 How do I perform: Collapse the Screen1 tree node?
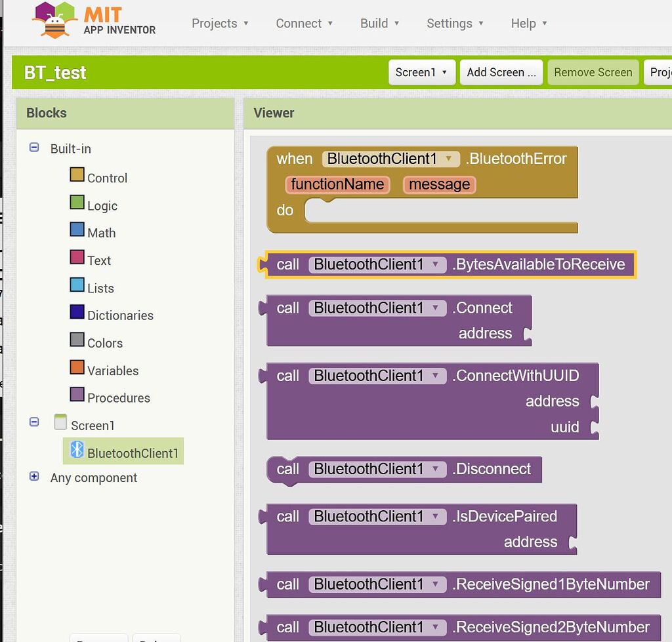34,423
